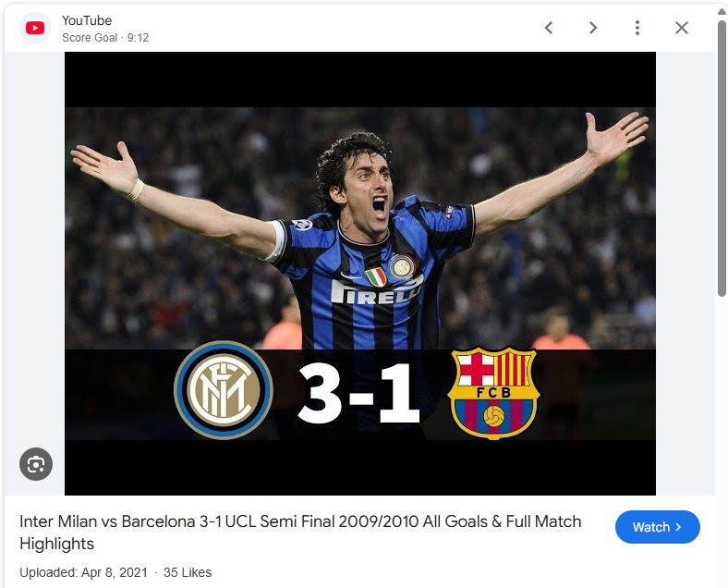This screenshot has height=588, width=728.
Task: Click the Score Goal channel text
Action: click(90, 38)
